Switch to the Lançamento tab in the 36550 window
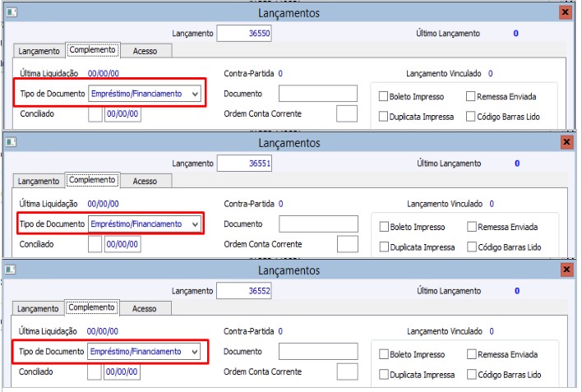 point(39,51)
